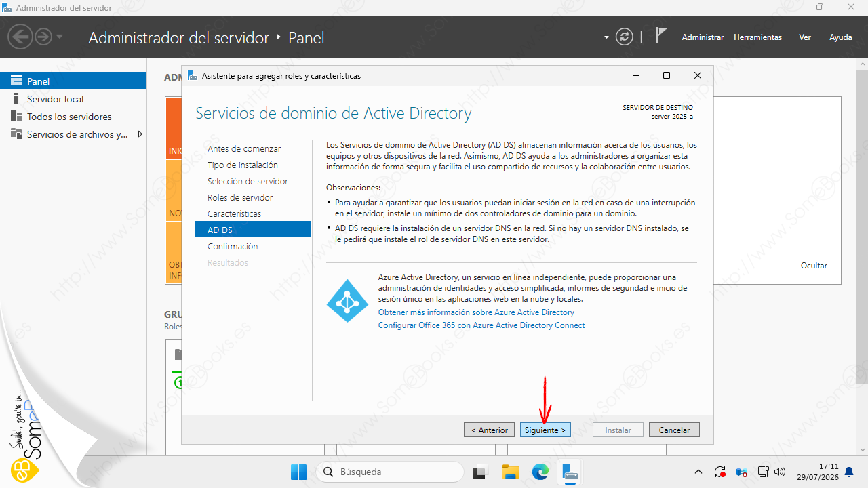Image resolution: width=868 pixels, height=488 pixels.
Task: Open the dropdown arrow left of refresh
Action: (606, 37)
